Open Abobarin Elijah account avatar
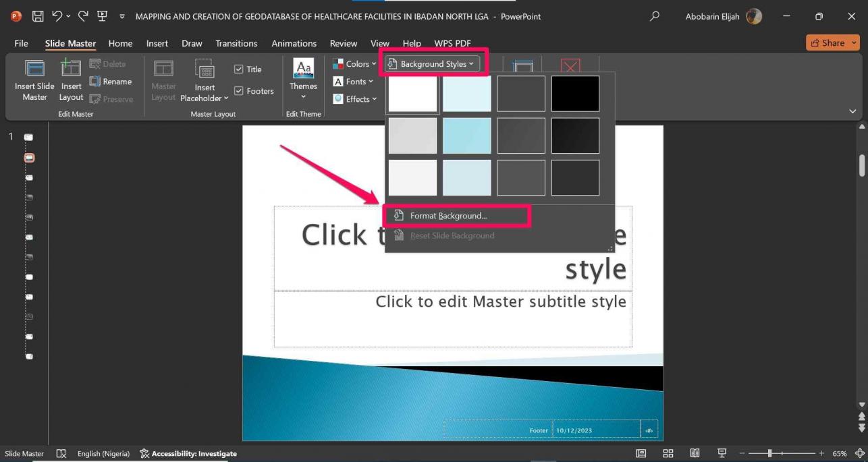Screen dimensions: 868x462 pos(754,16)
